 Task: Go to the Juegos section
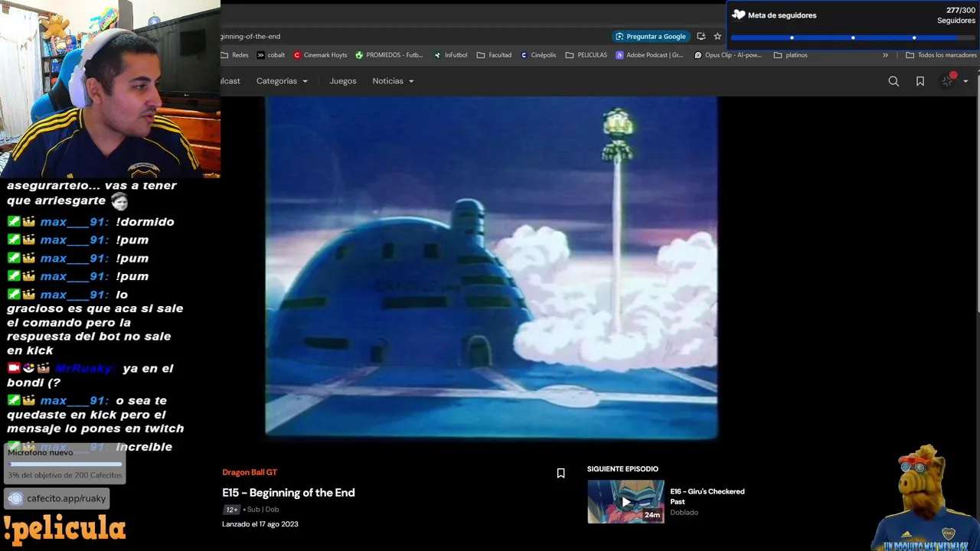tap(343, 81)
